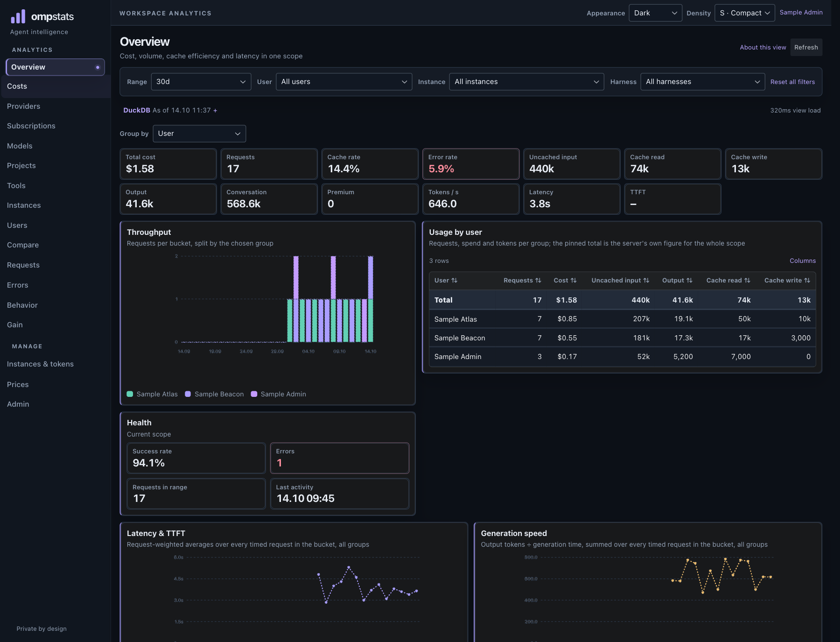Open the Columns selector
Viewport: 840px width, 642px height.
point(803,261)
